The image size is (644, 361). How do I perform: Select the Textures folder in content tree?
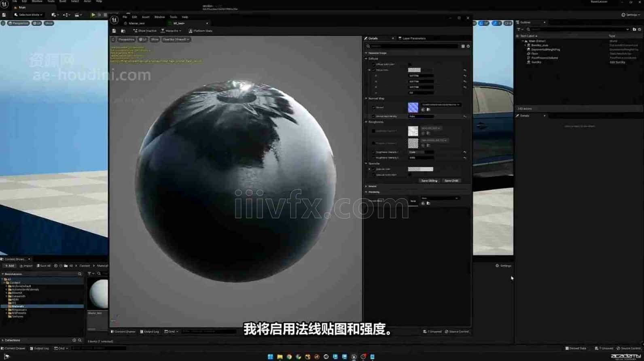(17, 316)
